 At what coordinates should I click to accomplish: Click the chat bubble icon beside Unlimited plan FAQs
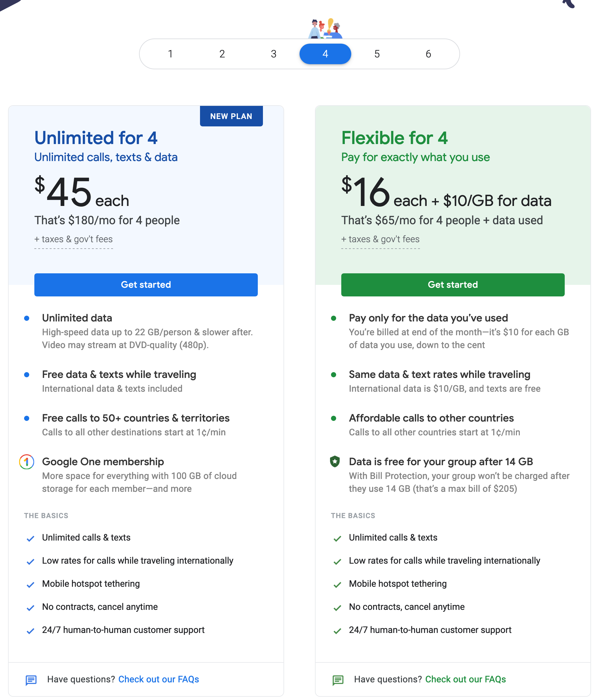coord(31,679)
